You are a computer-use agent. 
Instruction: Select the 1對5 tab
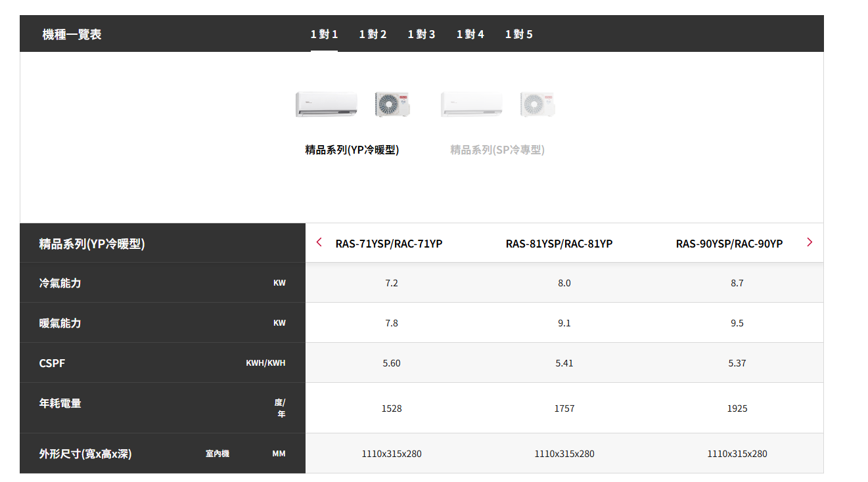click(518, 34)
